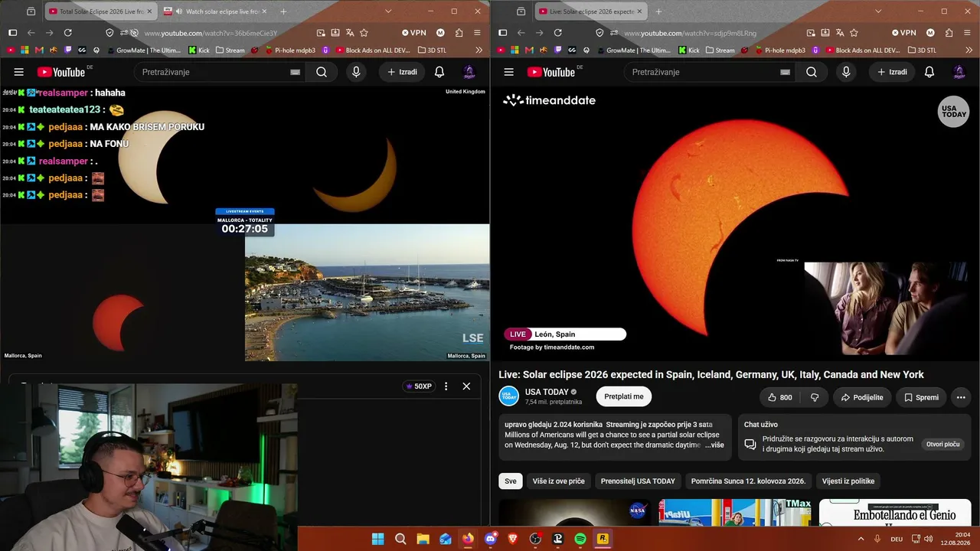Switch to 'Total Solar Eclipse 2026 Live' tab

pyautogui.click(x=100, y=11)
